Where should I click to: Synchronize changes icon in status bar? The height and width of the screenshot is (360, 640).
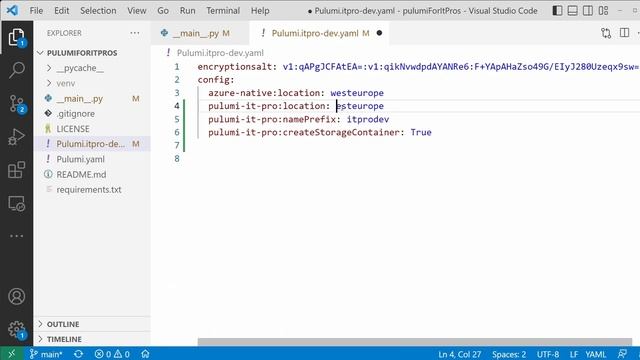point(78,354)
